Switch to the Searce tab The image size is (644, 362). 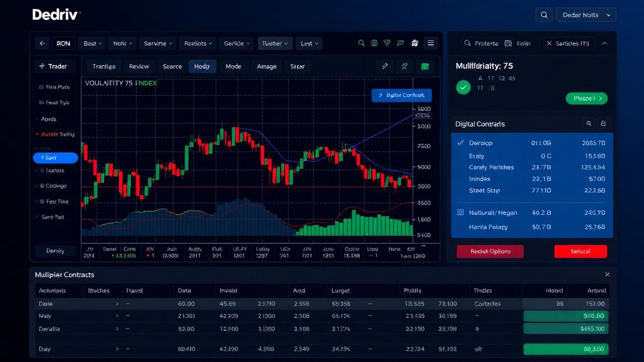[x=172, y=66]
